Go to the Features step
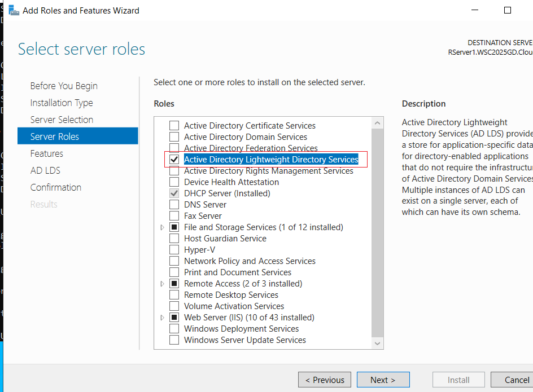The width and height of the screenshot is (533, 392). pyautogui.click(x=46, y=153)
